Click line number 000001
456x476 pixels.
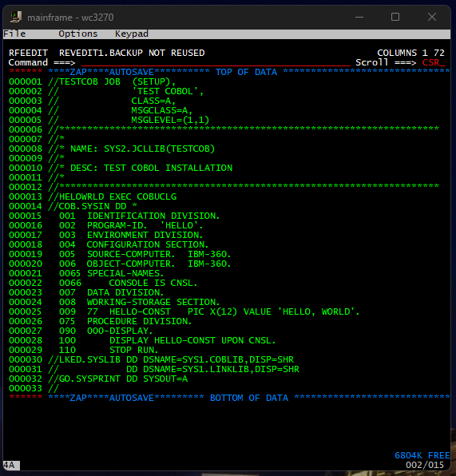pos(26,81)
